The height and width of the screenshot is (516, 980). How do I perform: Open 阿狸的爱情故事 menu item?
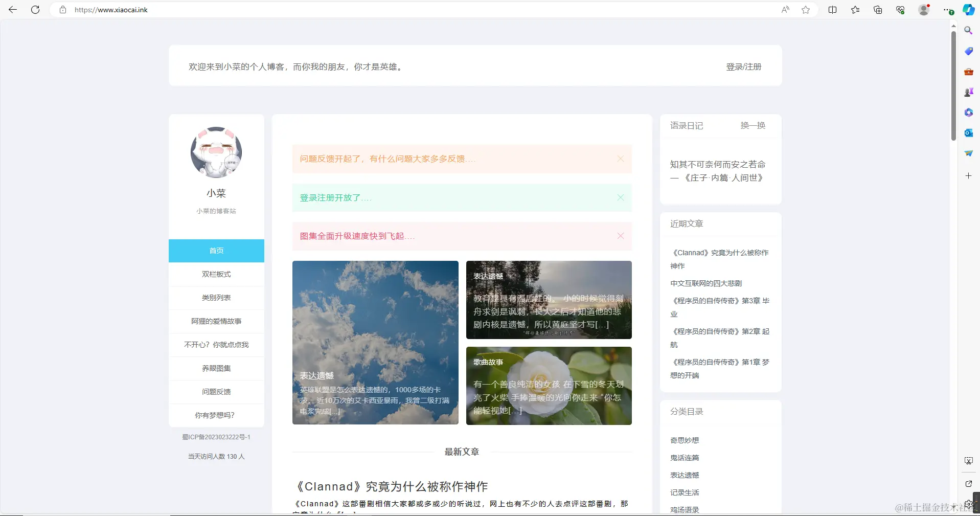tap(216, 321)
